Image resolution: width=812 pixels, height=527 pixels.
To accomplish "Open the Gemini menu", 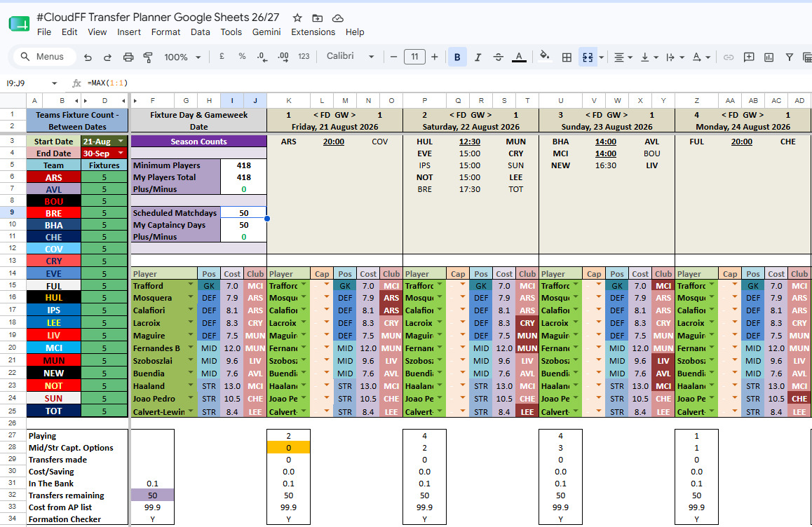I will click(266, 32).
